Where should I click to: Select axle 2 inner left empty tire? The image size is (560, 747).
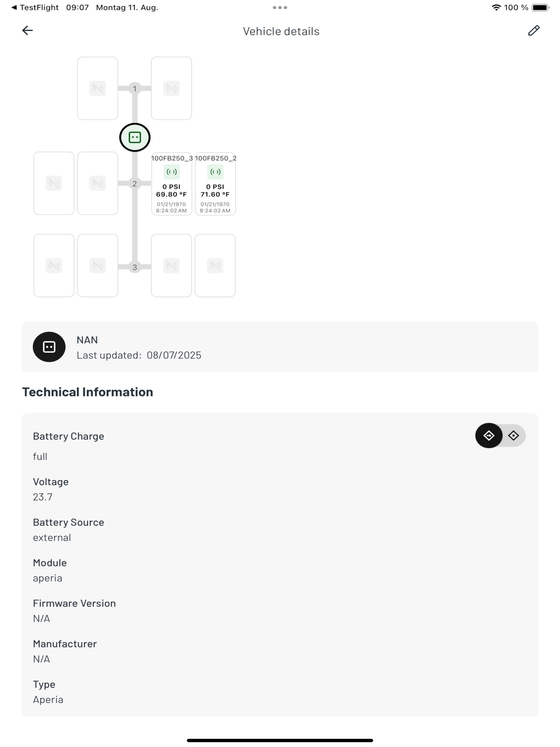point(98,183)
